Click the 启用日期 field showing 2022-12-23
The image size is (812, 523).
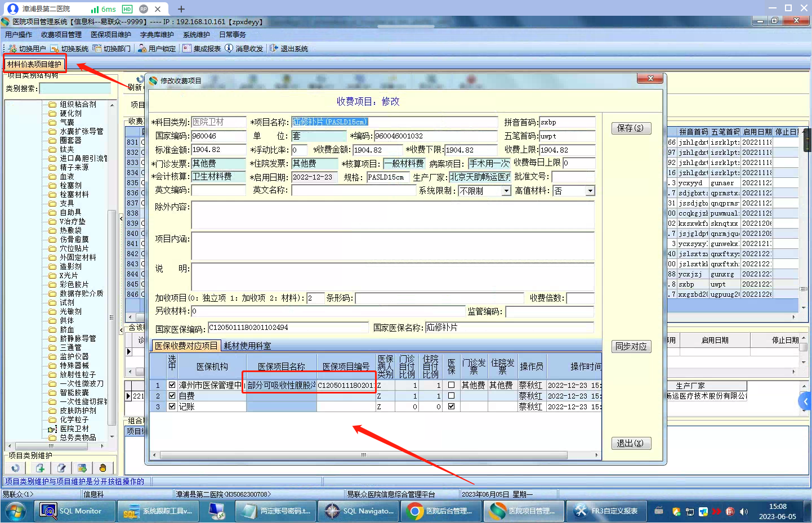(x=315, y=177)
